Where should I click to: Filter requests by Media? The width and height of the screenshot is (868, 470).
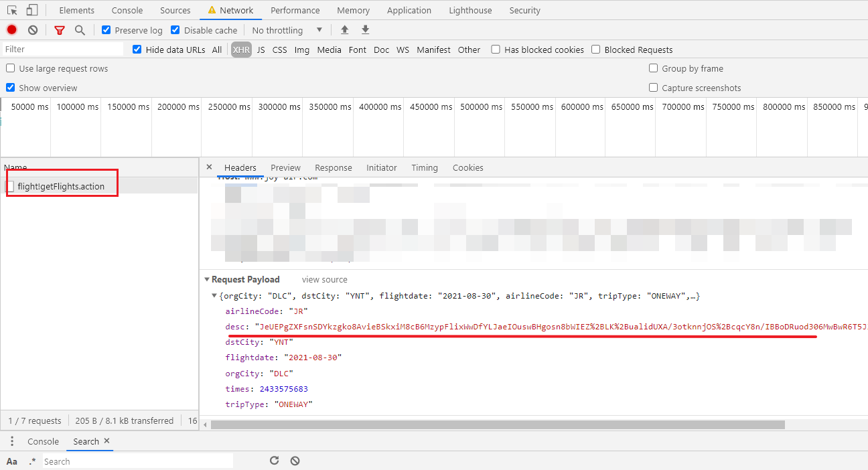coord(330,50)
